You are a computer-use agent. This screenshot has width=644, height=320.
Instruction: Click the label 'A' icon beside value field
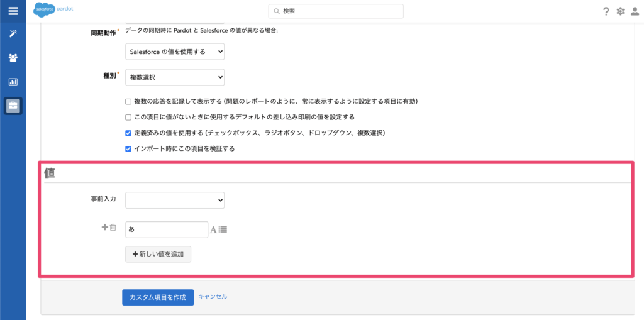[213, 230]
